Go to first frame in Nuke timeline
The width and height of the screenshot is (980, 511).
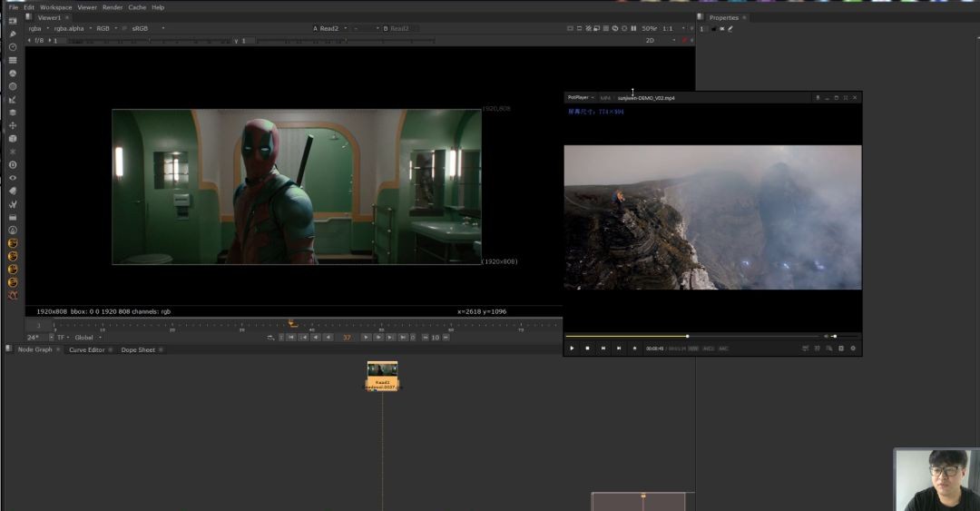[291, 337]
